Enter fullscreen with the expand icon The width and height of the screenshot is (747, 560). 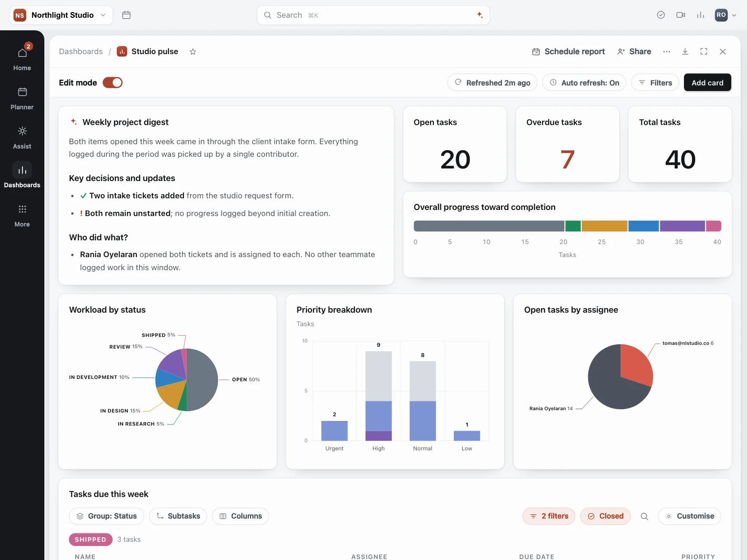[x=704, y=52]
